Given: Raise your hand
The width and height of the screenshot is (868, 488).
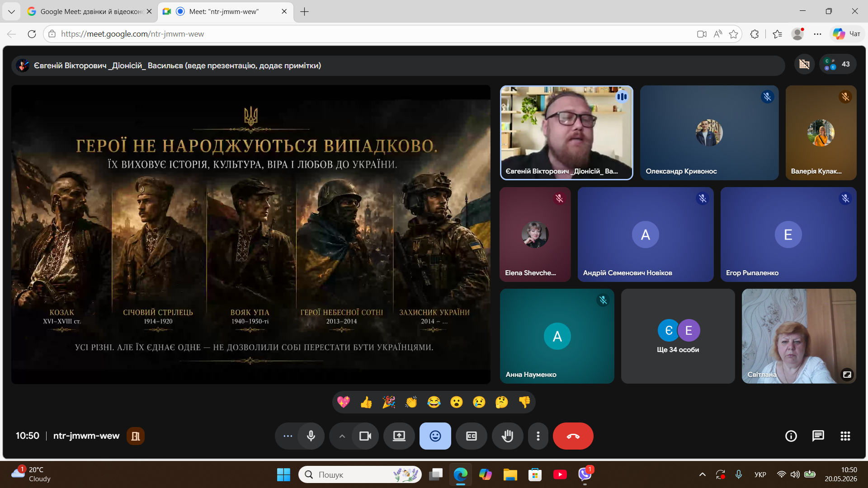Looking at the screenshot, I should point(508,436).
